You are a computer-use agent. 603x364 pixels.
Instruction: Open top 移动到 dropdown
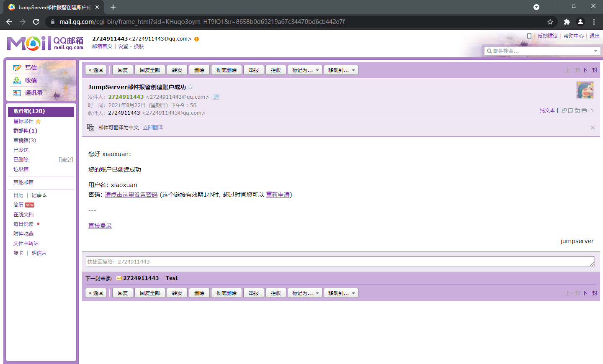[341, 70]
